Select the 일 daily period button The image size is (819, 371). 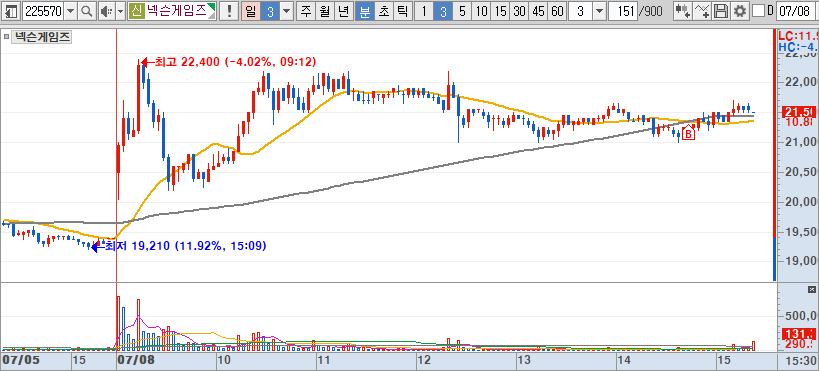251,10
